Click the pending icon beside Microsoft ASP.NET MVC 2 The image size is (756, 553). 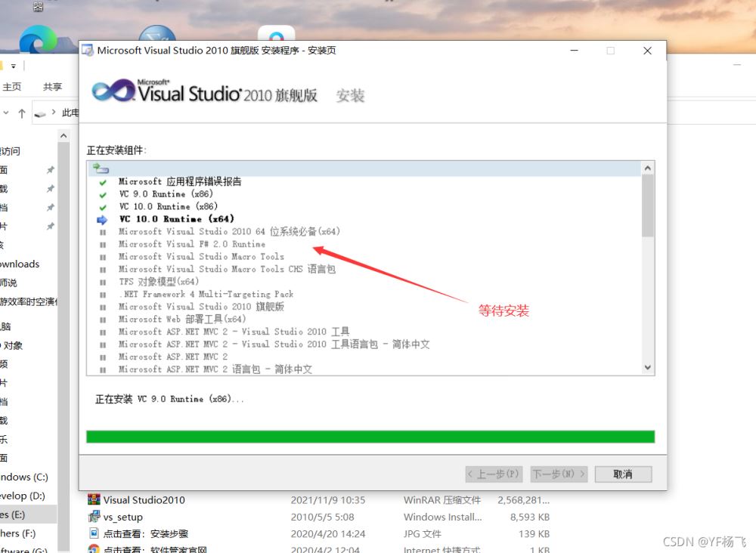click(103, 357)
